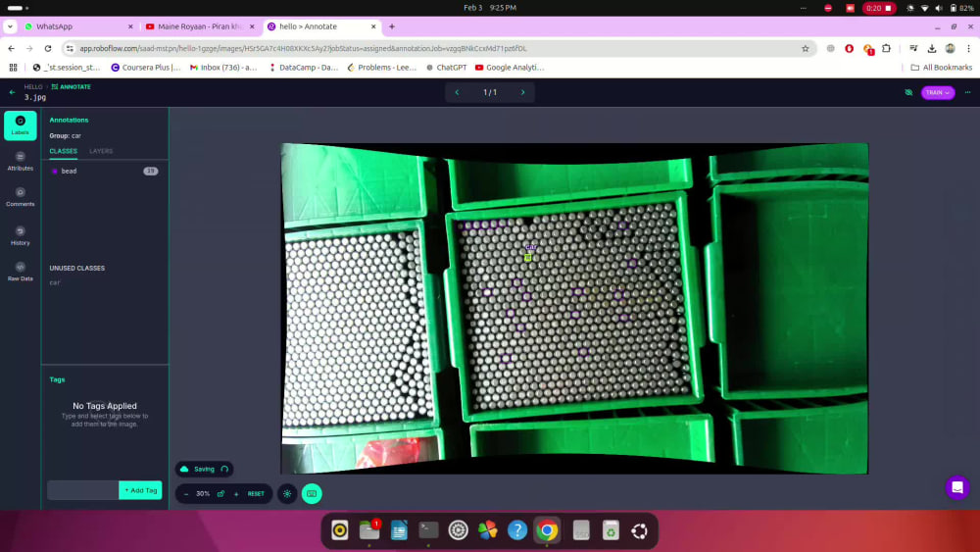Click the tag name input field
Image resolution: width=980 pixels, height=552 pixels.
click(x=83, y=490)
